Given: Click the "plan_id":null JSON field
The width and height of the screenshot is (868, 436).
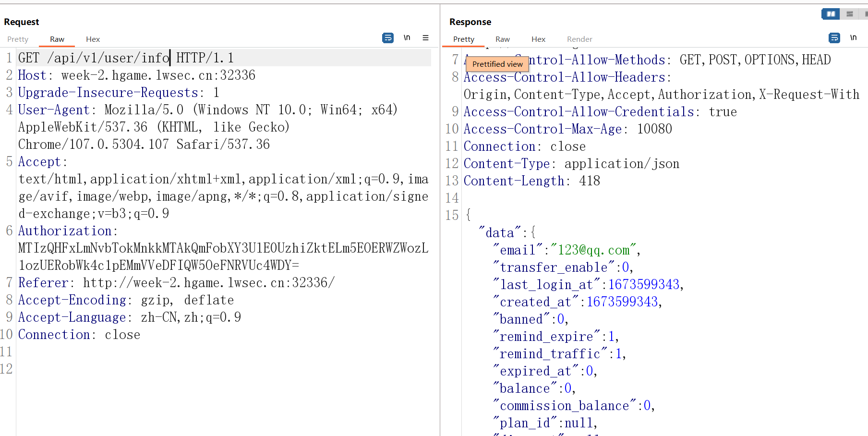Looking at the screenshot, I should tap(543, 423).
